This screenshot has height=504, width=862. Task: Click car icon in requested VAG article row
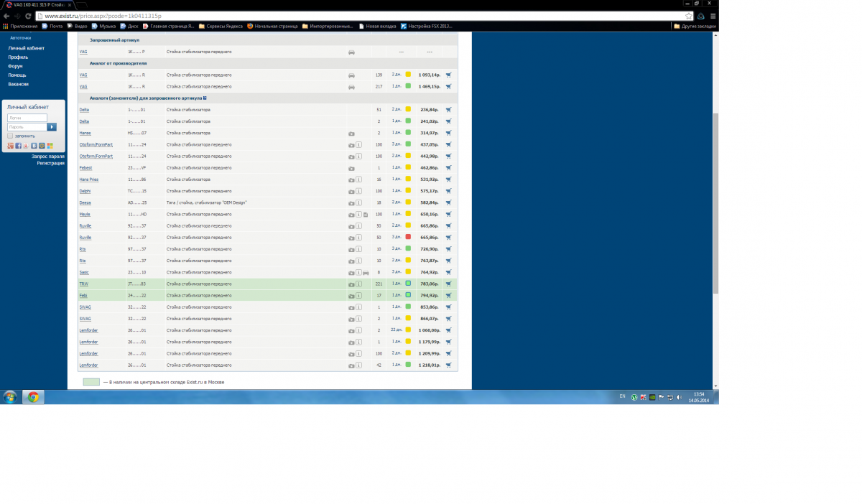point(351,52)
